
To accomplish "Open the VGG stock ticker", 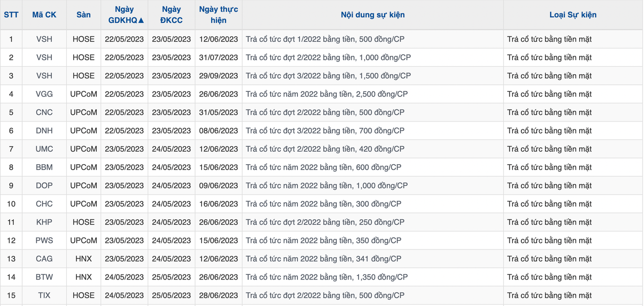I will click(x=44, y=94).
